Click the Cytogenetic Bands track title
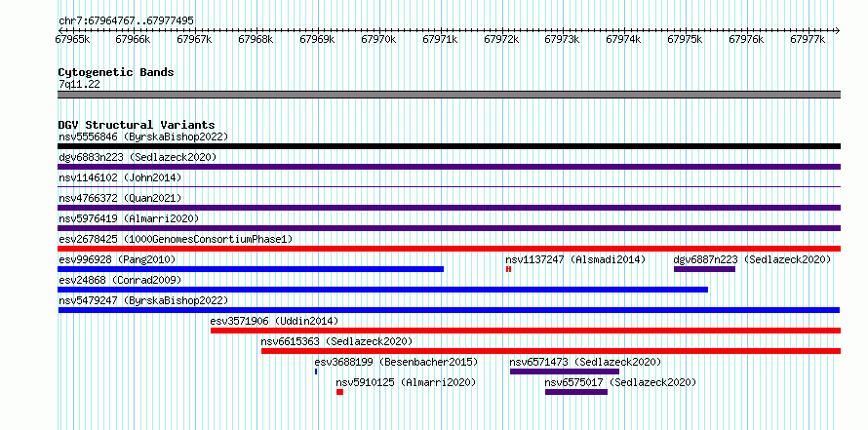The height and width of the screenshot is (430, 868). (x=116, y=72)
